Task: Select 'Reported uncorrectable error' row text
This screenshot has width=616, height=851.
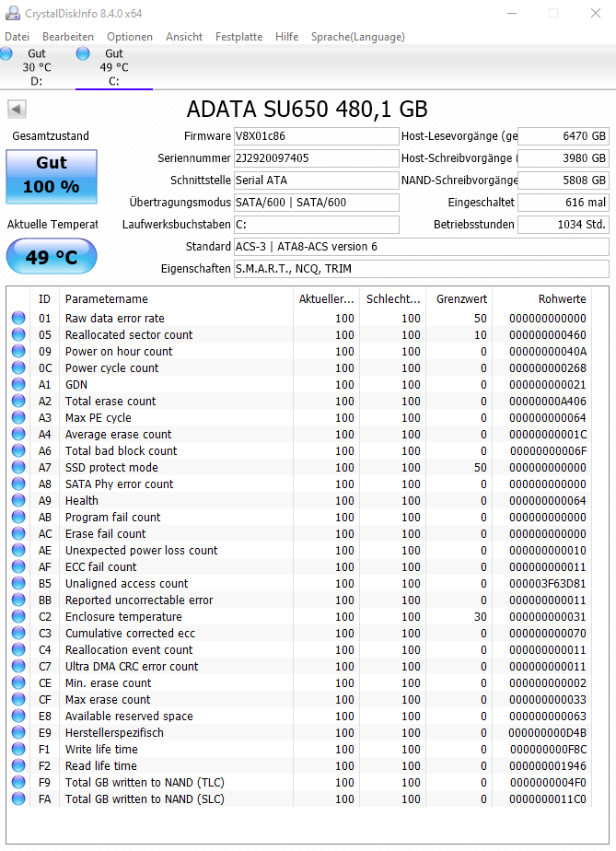Action: [139, 600]
